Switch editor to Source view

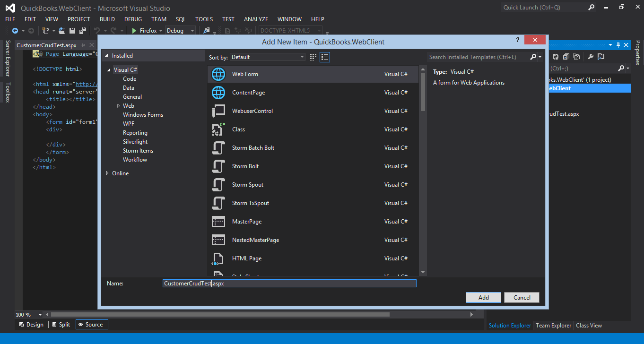(92, 325)
